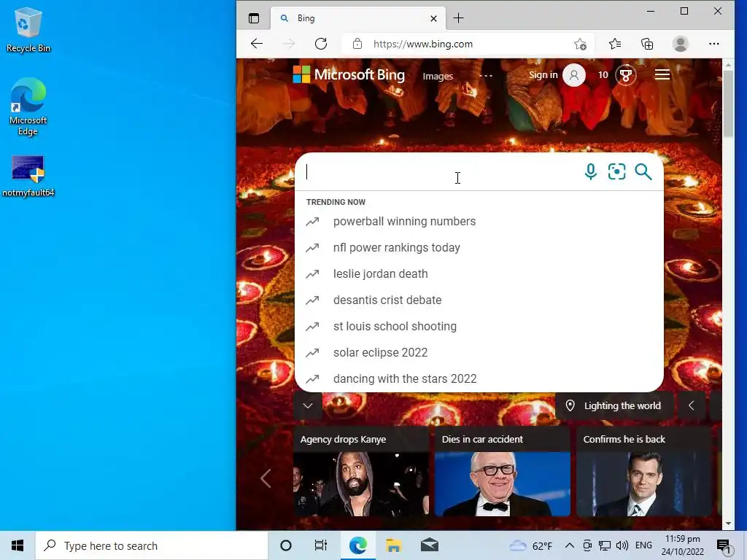Open File Explorer from taskbar
Screen dimensions: 747x560
click(393, 545)
